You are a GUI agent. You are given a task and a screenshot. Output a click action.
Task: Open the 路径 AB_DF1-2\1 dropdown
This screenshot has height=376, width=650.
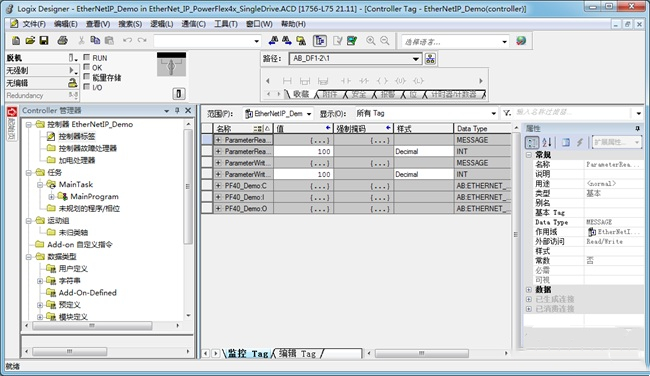416,59
